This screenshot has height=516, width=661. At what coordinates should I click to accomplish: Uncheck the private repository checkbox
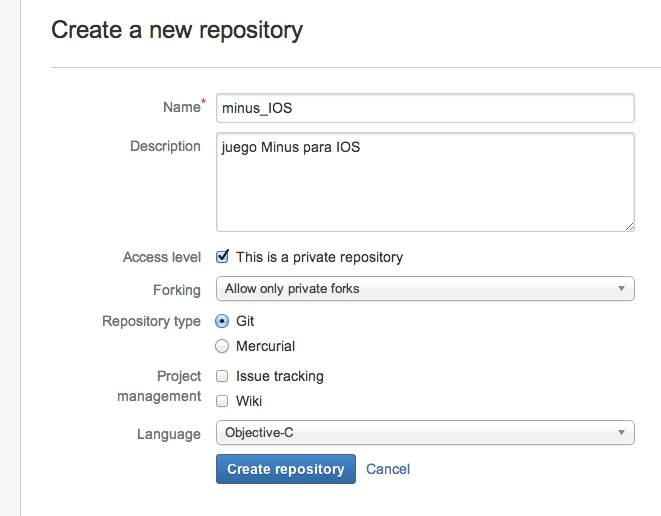coord(223,257)
